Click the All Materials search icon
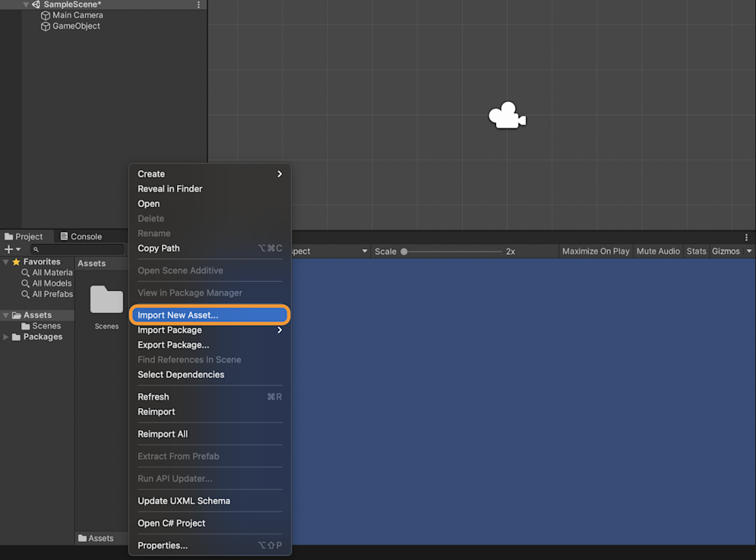756x560 pixels. click(26, 272)
